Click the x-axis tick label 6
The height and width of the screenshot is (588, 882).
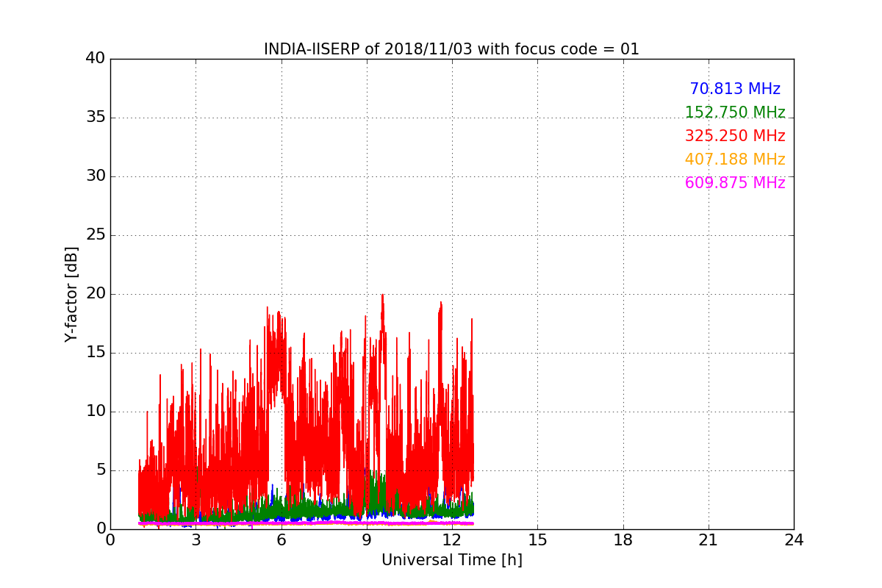click(x=281, y=540)
